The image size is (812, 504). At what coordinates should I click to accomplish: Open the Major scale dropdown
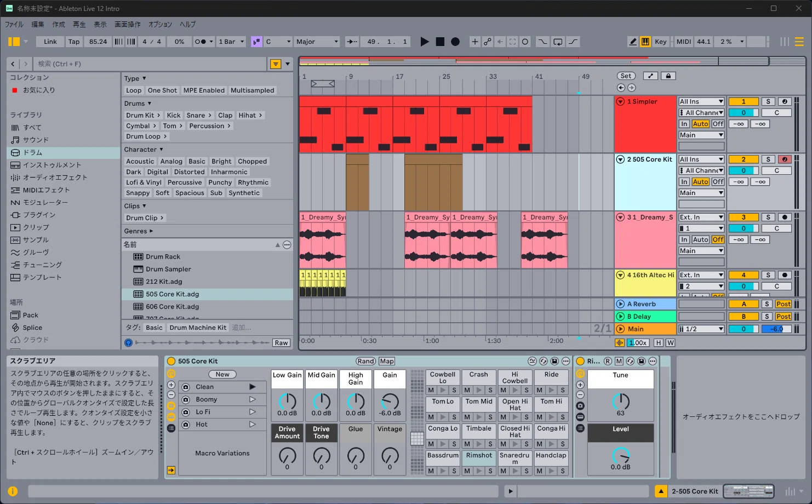(x=317, y=42)
